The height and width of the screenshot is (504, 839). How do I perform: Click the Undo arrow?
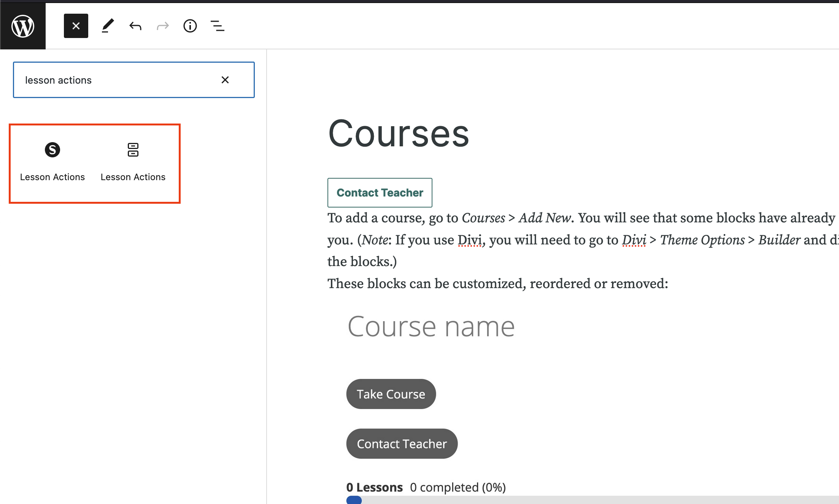tap(135, 26)
